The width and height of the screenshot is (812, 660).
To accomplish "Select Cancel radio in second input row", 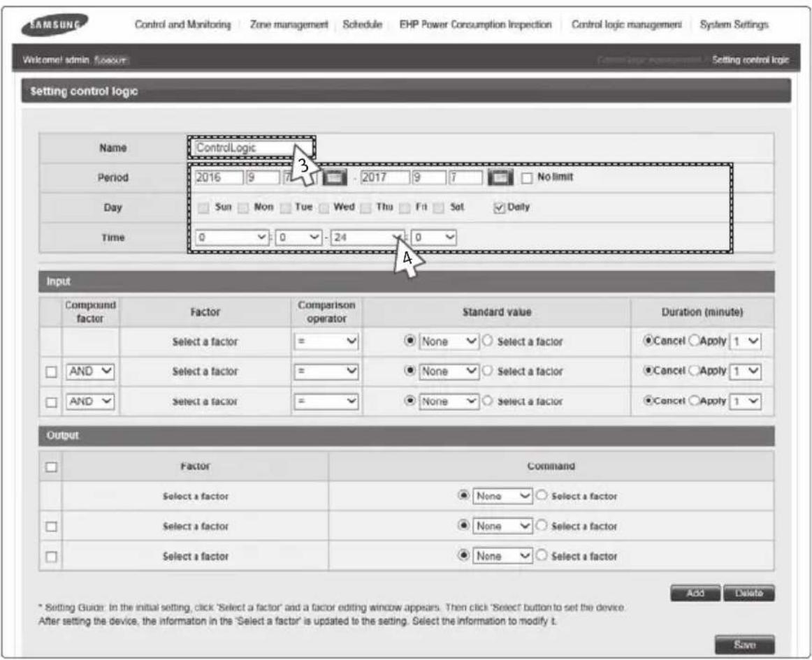I will (648, 371).
